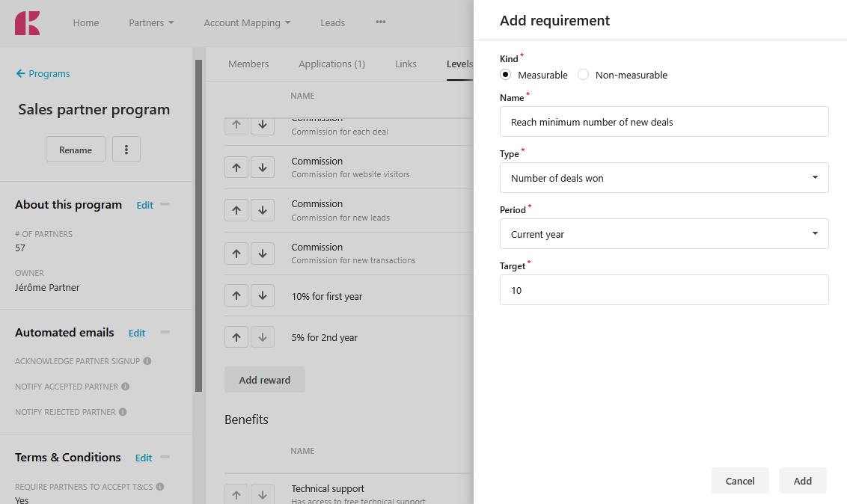Image resolution: width=847 pixels, height=504 pixels.
Task: Click the Target input field with 10
Action: click(664, 290)
